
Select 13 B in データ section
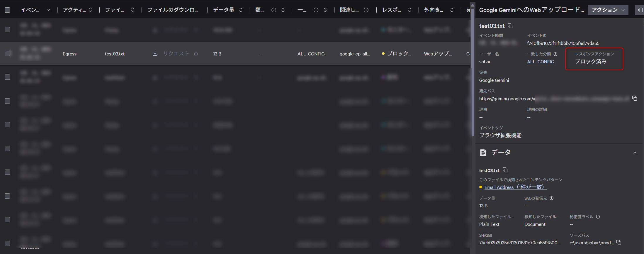point(483,206)
